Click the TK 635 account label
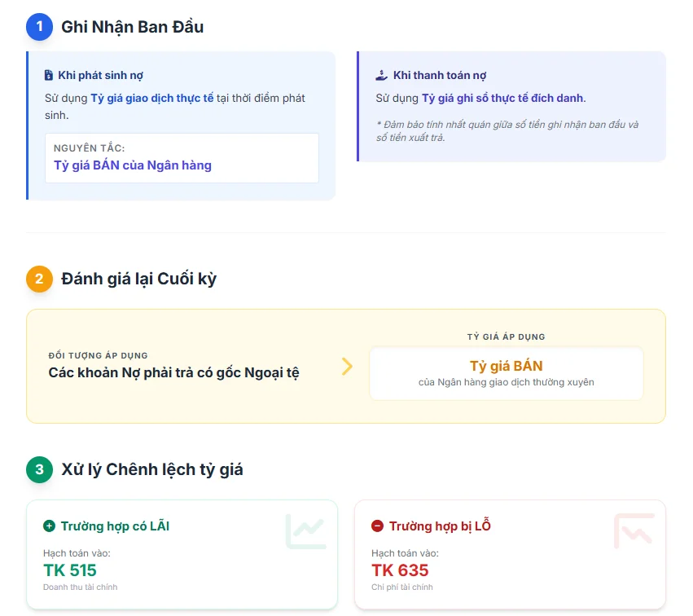The image size is (693, 616). pos(400,570)
